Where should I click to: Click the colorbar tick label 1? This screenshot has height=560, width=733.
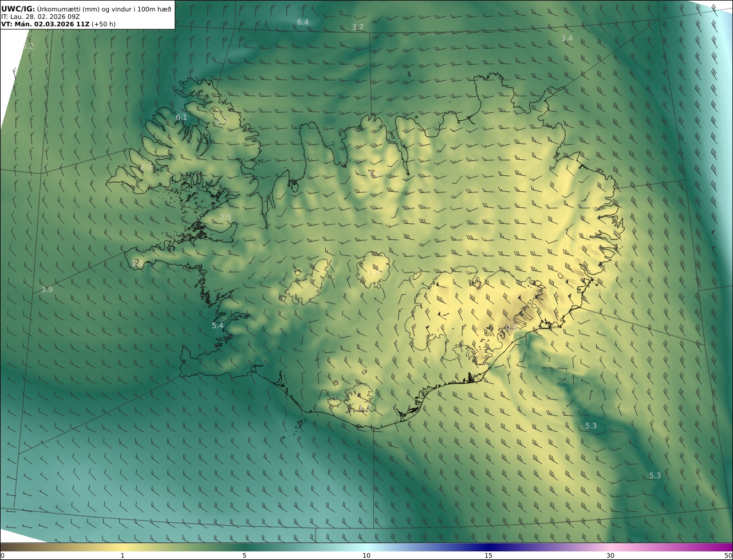point(123,555)
